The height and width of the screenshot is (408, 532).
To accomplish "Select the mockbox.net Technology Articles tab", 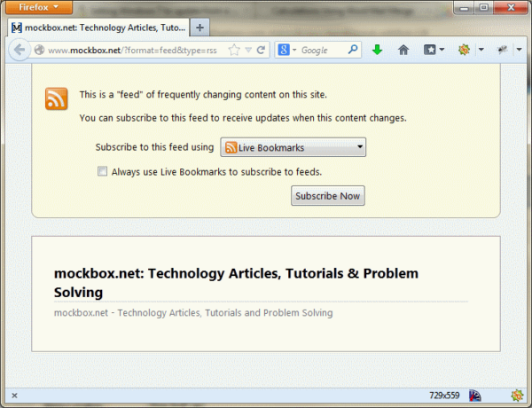I will pos(98,27).
